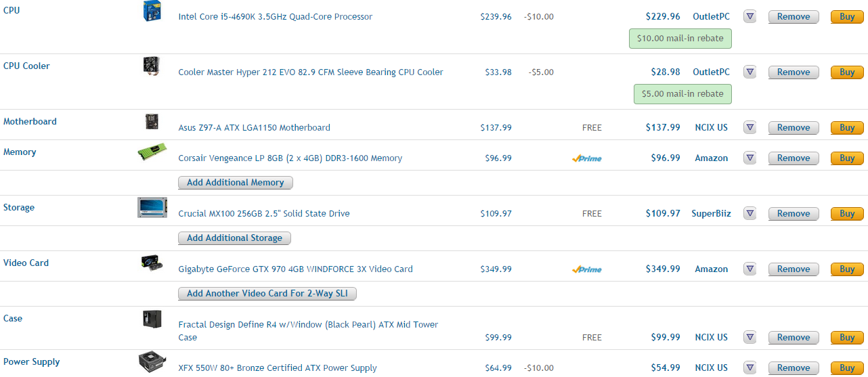Viewport: 868px width, 377px height.
Task: Open the Case category link
Action: pos(13,318)
